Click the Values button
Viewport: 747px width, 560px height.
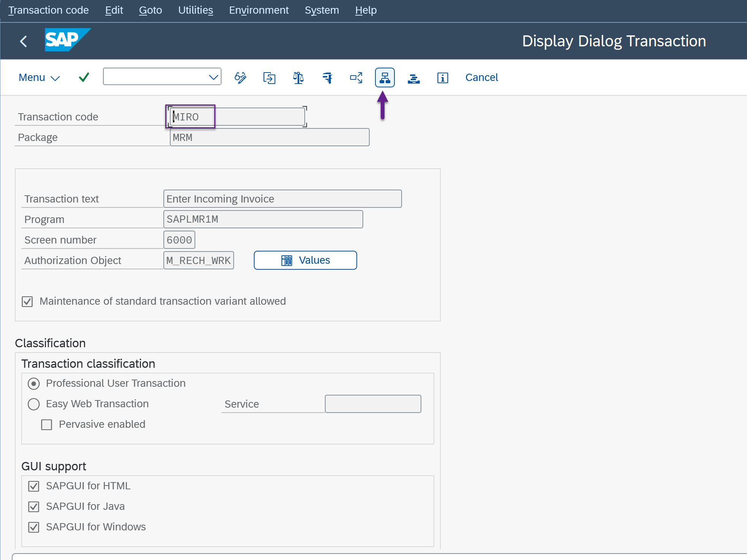pyautogui.click(x=305, y=260)
